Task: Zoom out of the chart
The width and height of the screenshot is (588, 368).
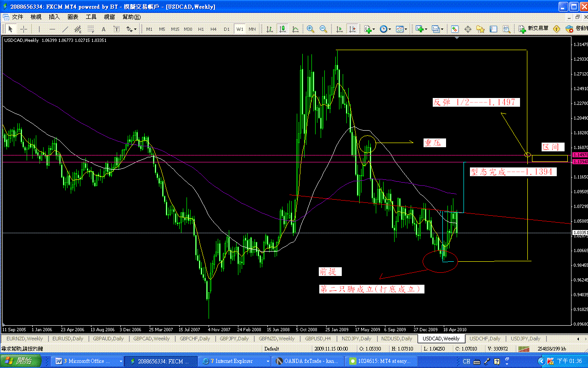Action: (324, 29)
